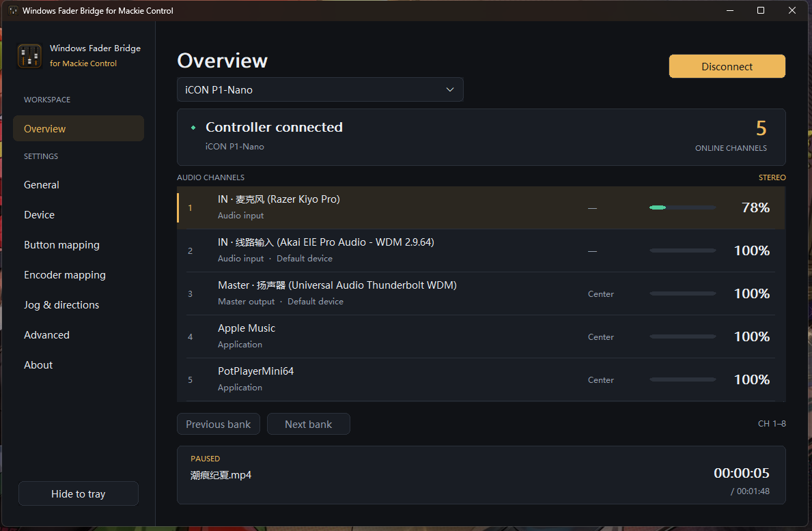Click the green connection status diamond
This screenshot has height=531, width=812.
193,128
